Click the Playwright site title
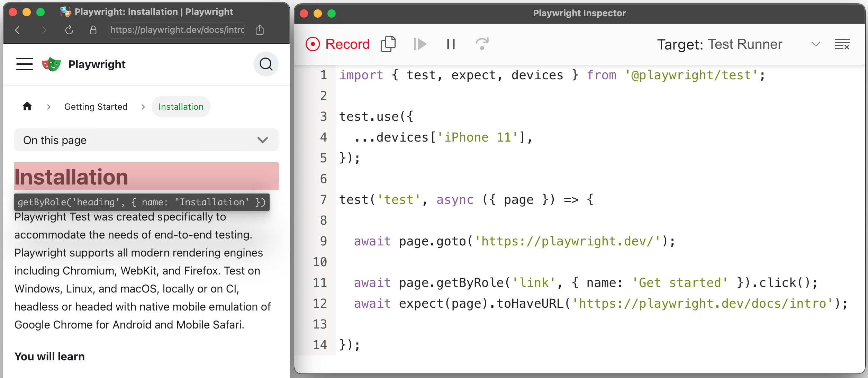The image size is (868, 378). [x=97, y=64]
